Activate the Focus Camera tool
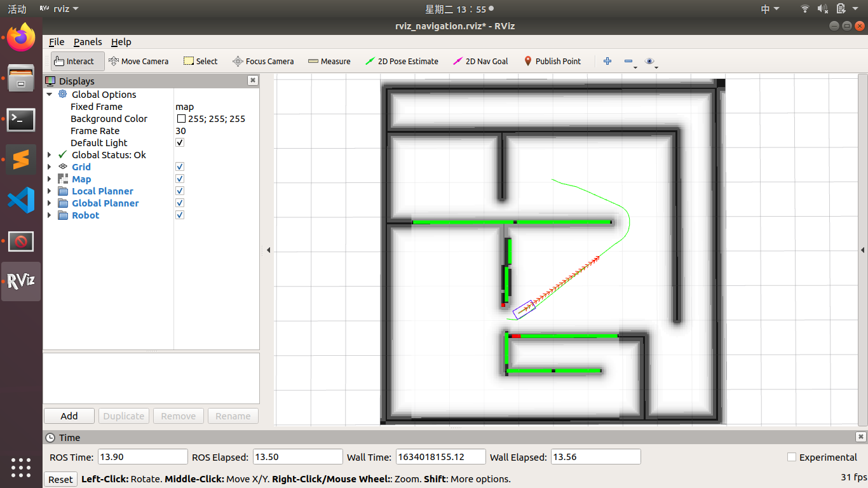 point(263,61)
